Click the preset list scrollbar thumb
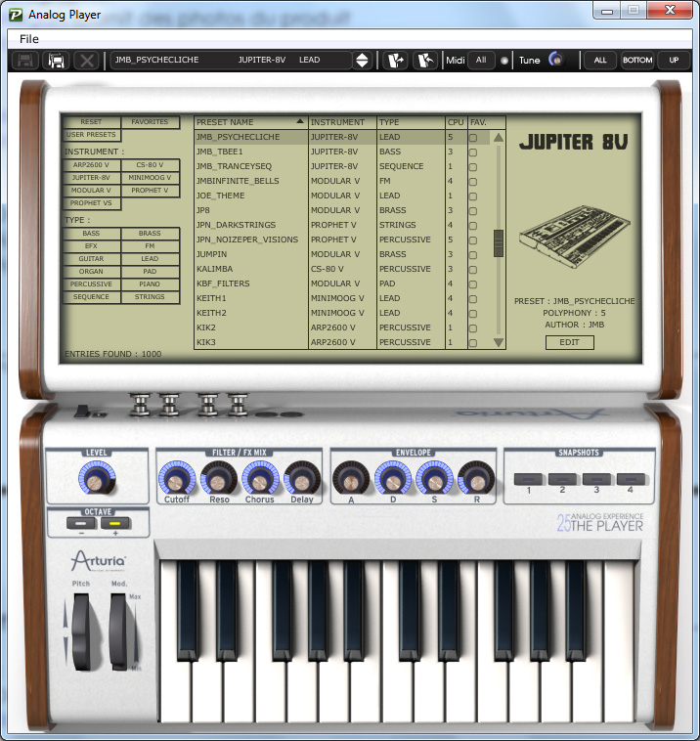This screenshot has width=700, height=741. [499, 243]
